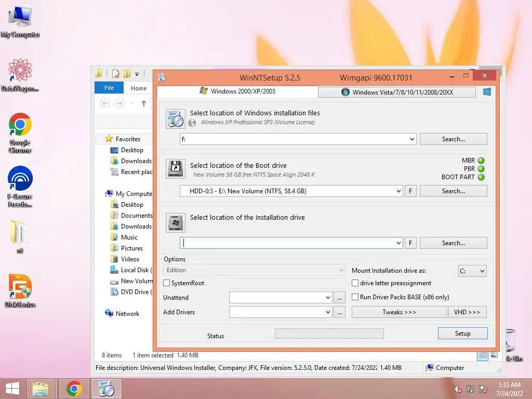
Task: Click the blue Windows logo icon beside tabs
Action: 487,91
